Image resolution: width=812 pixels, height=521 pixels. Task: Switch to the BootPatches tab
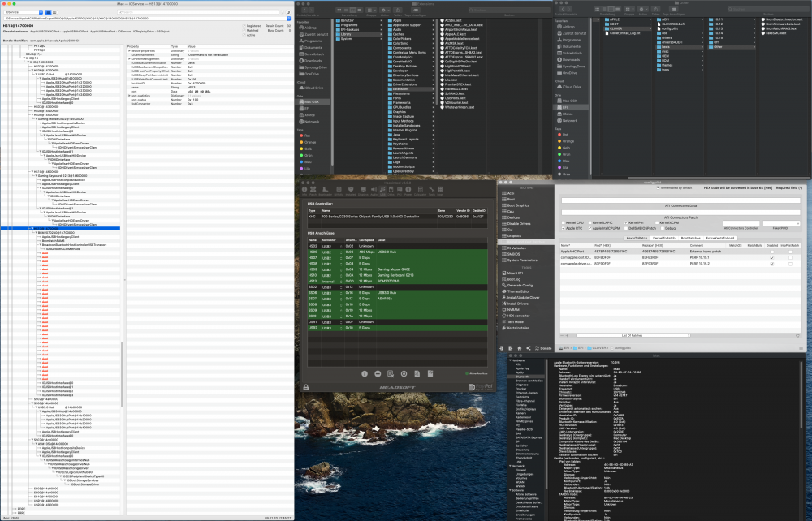691,238
